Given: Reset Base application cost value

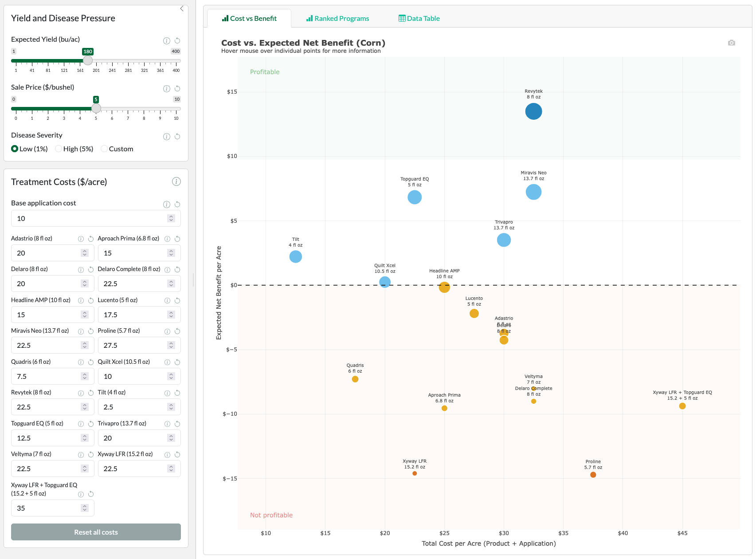Looking at the screenshot, I should point(177,205).
